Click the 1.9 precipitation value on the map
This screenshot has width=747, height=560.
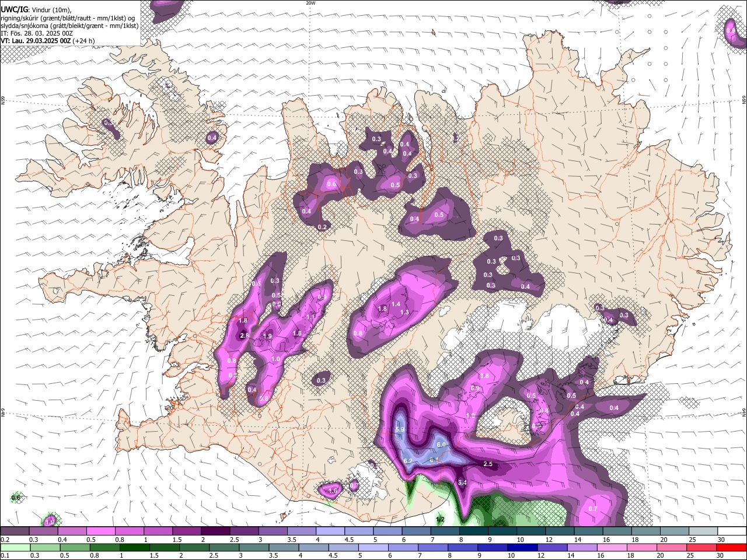tap(268, 336)
